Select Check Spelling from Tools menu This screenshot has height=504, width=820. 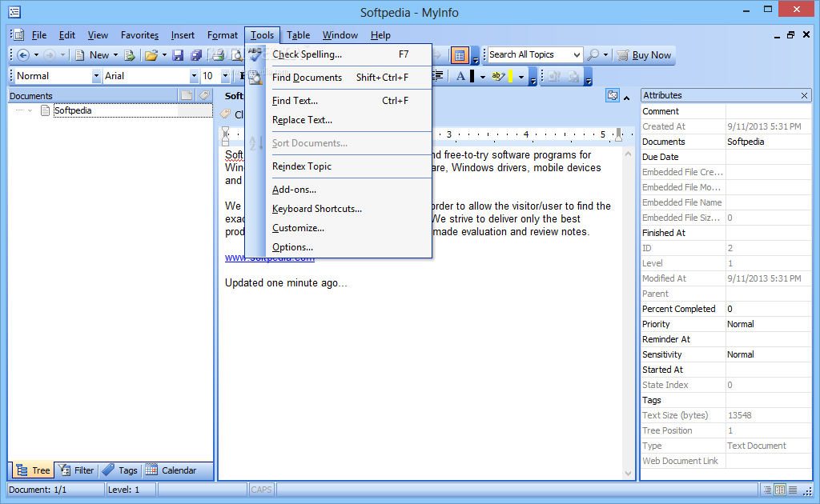pyautogui.click(x=339, y=54)
